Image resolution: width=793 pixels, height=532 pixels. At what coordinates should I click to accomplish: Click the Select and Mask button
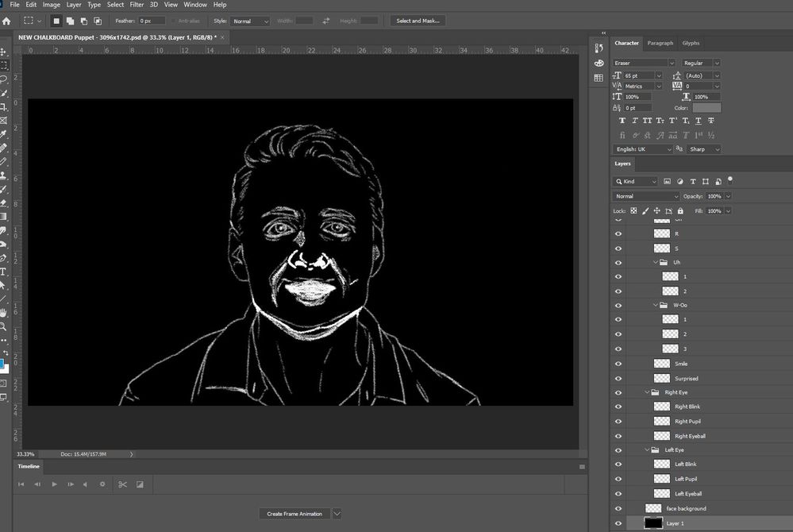418,21
